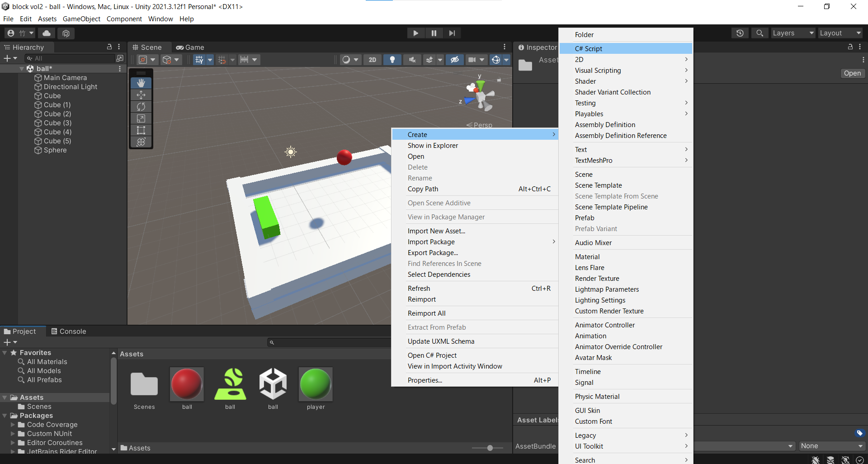Screen dimensions: 868x464
Task: Select Material in the Create submenu
Action: point(626,257)
